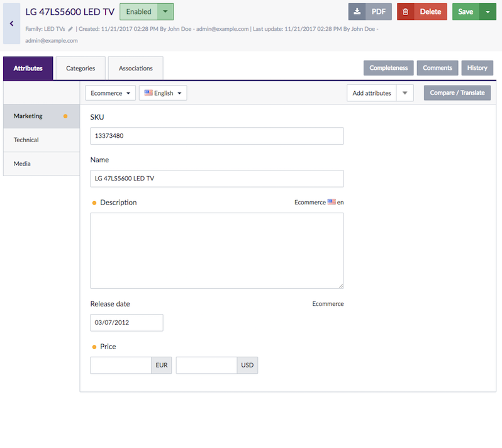The height and width of the screenshot is (448, 502).
Task: Click the PDF download icon
Action: pyautogui.click(x=357, y=11)
